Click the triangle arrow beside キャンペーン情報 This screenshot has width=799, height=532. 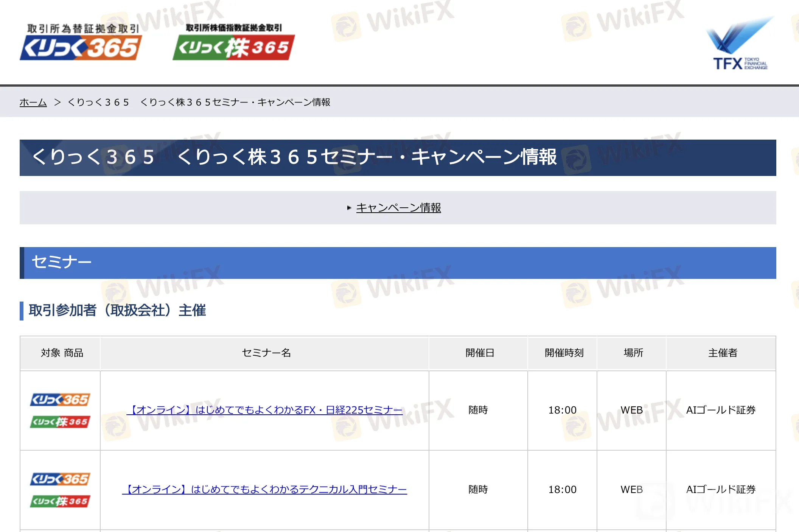(x=349, y=208)
